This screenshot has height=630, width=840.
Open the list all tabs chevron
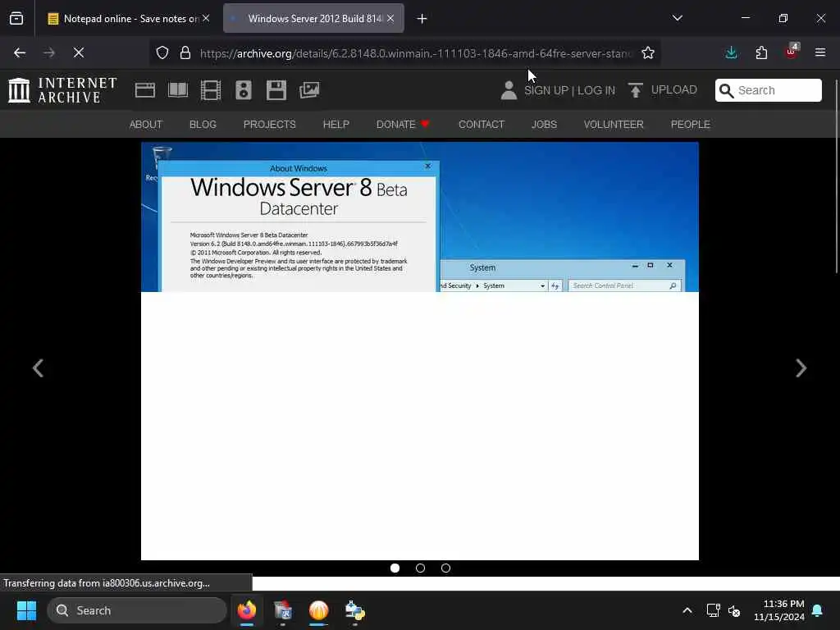click(x=678, y=18)
